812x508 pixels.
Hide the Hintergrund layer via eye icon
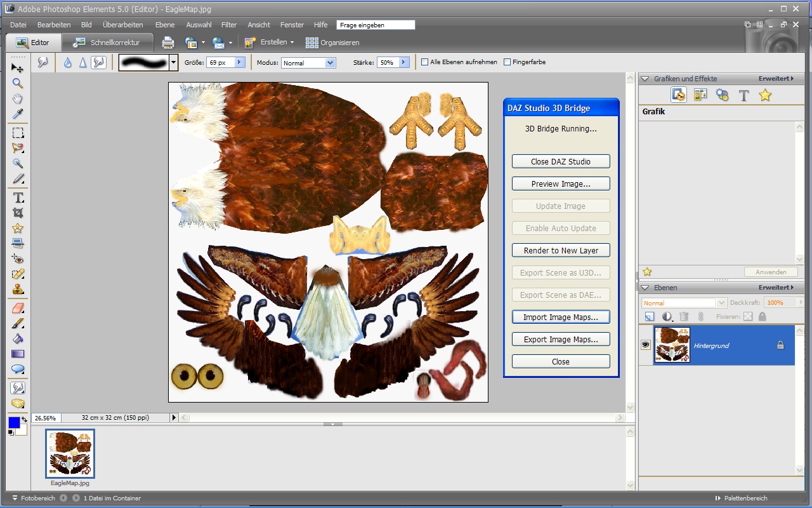[646, 345]
